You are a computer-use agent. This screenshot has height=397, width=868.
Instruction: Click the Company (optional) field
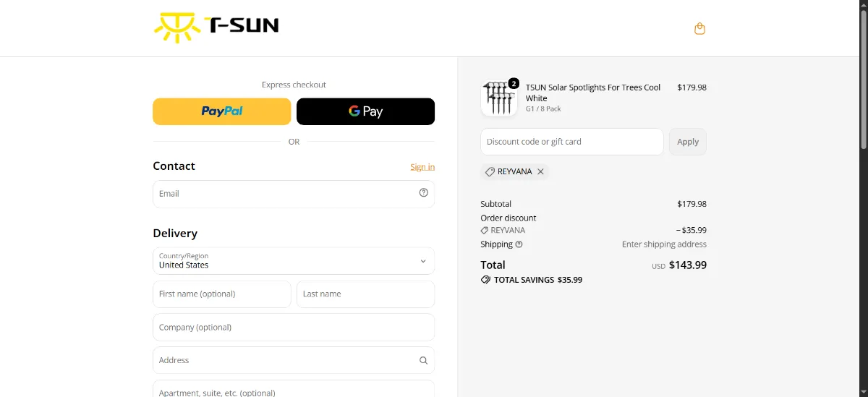coord(294,327)
